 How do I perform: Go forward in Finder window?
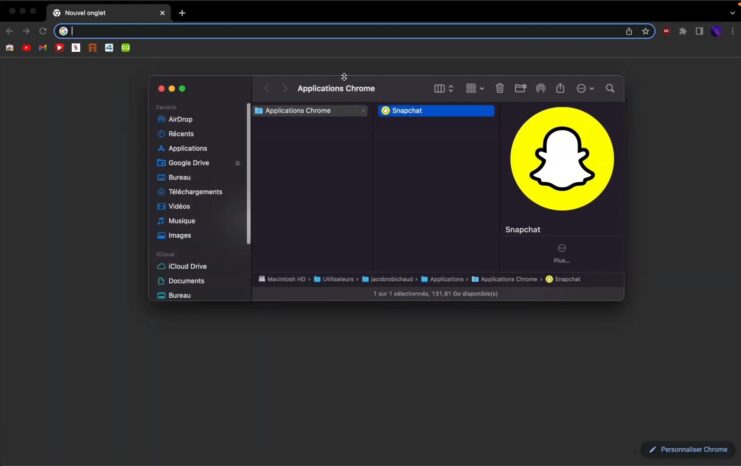click(x=284, y=88)
